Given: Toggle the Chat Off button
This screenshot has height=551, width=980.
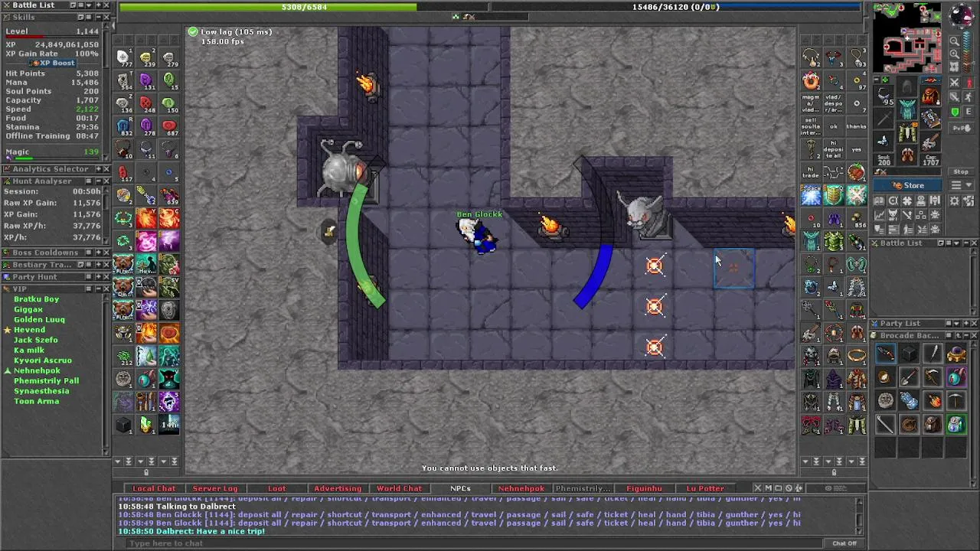Looking at the screenshot, I should [844, 543].
